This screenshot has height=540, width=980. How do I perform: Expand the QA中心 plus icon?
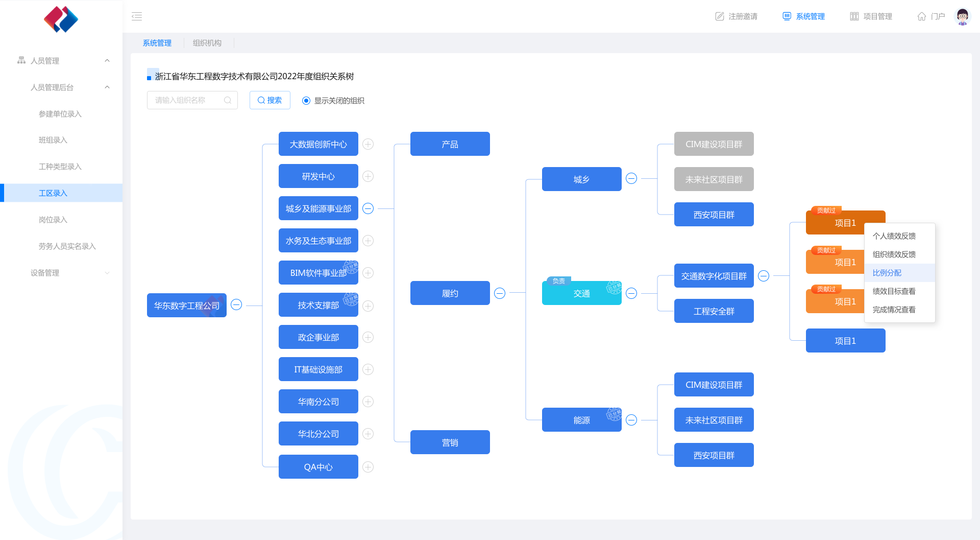[368, 467]
